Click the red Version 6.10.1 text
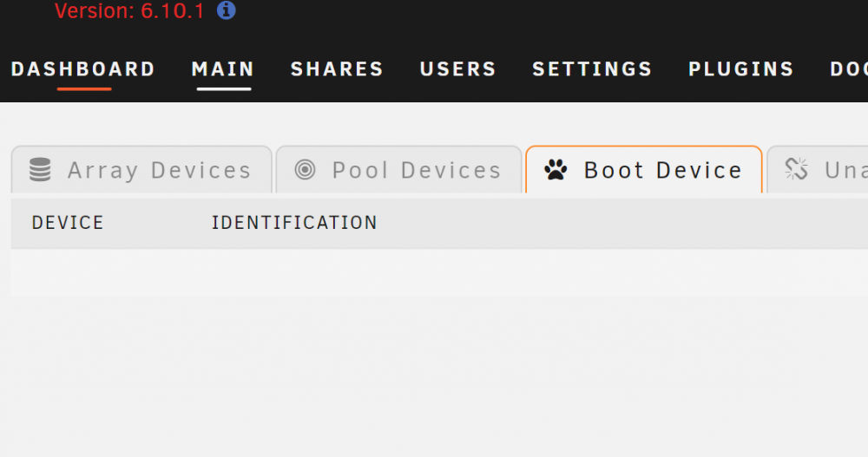 [x=129, y=10]
